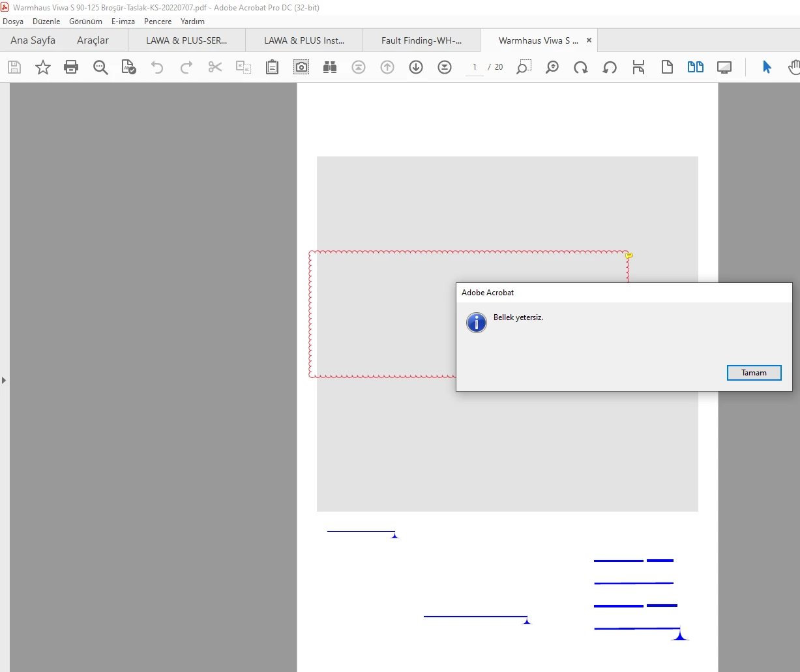
Task: Go to previous page arrow
Action: coord(387,67)
